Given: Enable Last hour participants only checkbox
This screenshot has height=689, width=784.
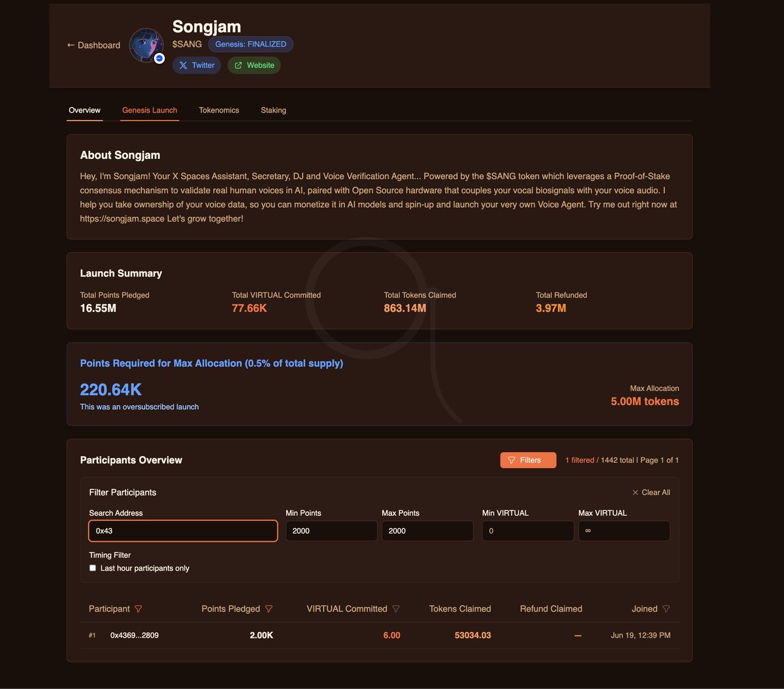Looking at the screenshot, I should point(93,568).
